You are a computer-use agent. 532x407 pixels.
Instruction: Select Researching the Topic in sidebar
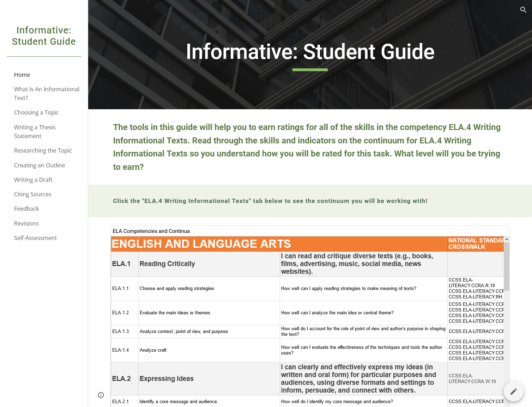[43, 150]
